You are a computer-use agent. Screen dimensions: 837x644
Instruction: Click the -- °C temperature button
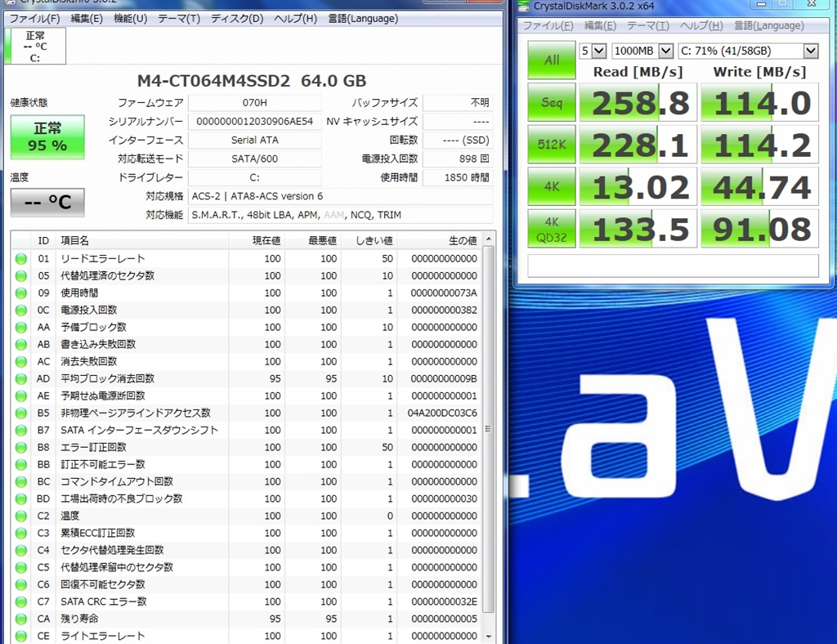pyautogui.click(x=47, y=202)
